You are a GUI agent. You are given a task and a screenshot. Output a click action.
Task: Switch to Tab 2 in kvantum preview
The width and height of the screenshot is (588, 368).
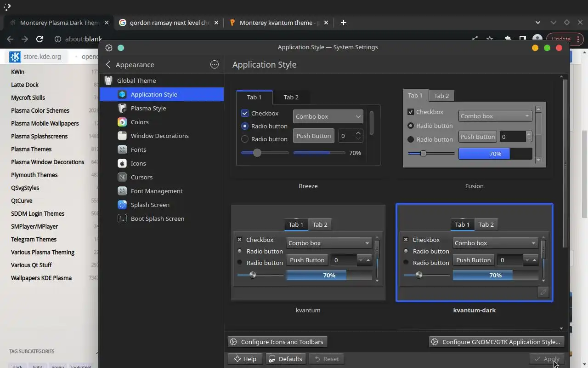coord(320,224)
